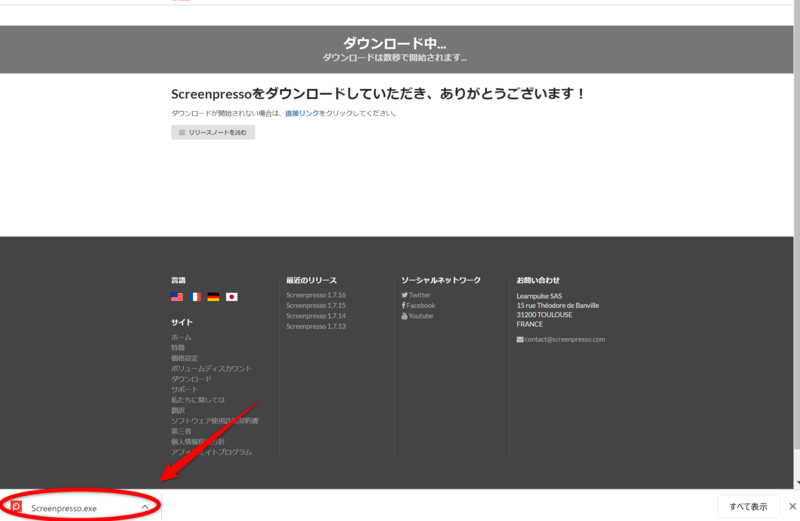Pick the Japanese flag language icon
The width and height of the screenshot is (800, 521).
pyautogui.click(x=232, y=296)
